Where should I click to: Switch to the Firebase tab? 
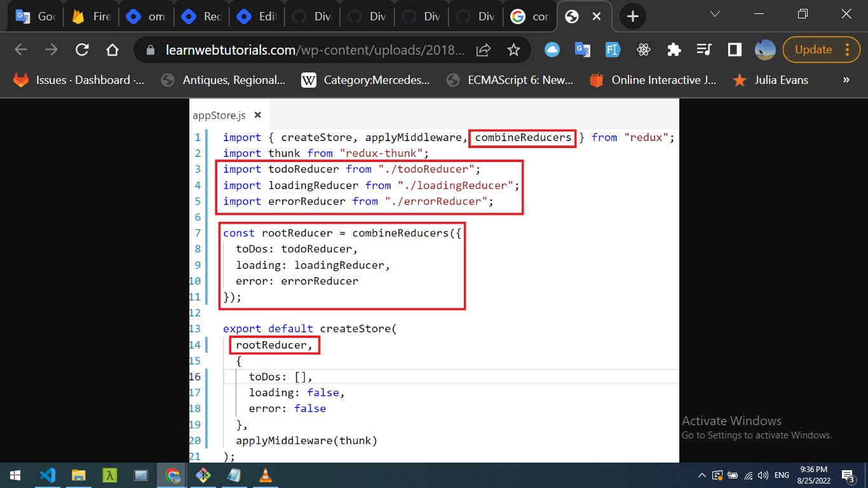[x=91, y=17]
